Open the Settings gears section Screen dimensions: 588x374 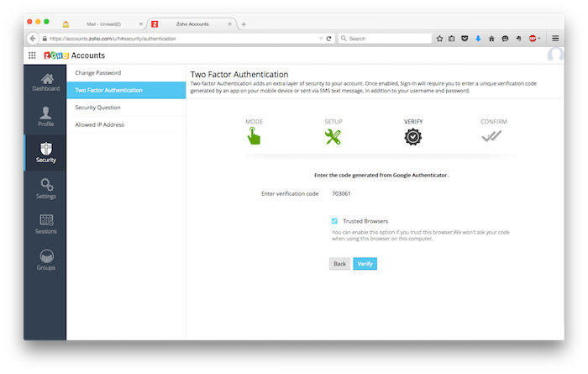pyautogui.click(x=46, y=189)
